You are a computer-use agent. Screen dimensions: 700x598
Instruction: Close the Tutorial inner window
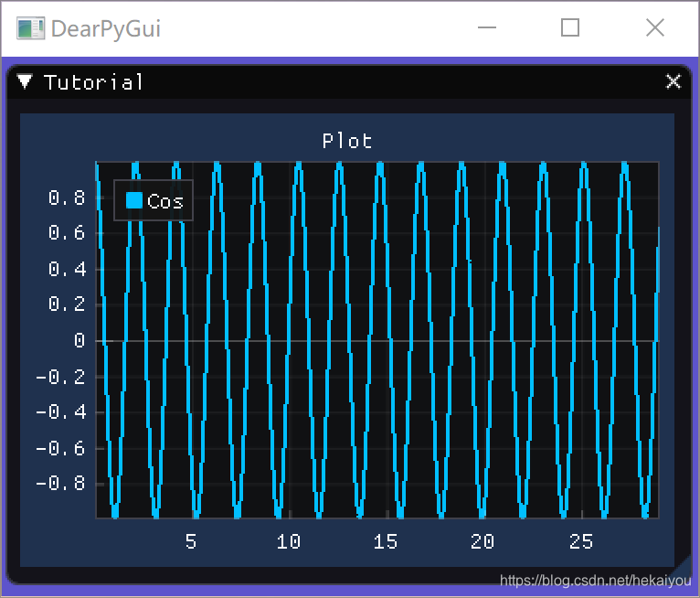tap(673, 81)
